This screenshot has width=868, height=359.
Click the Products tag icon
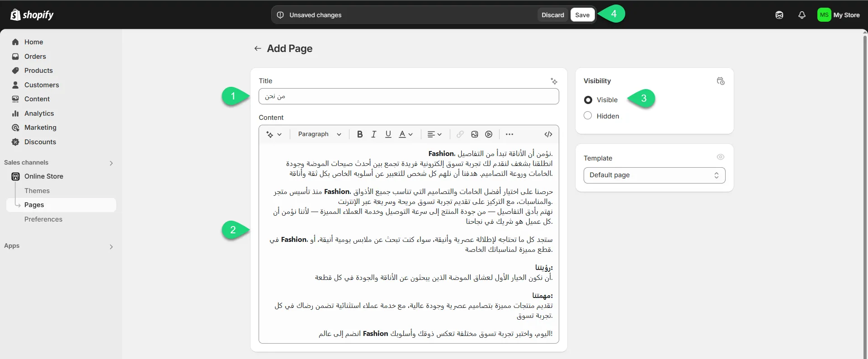tap(15, 71)
